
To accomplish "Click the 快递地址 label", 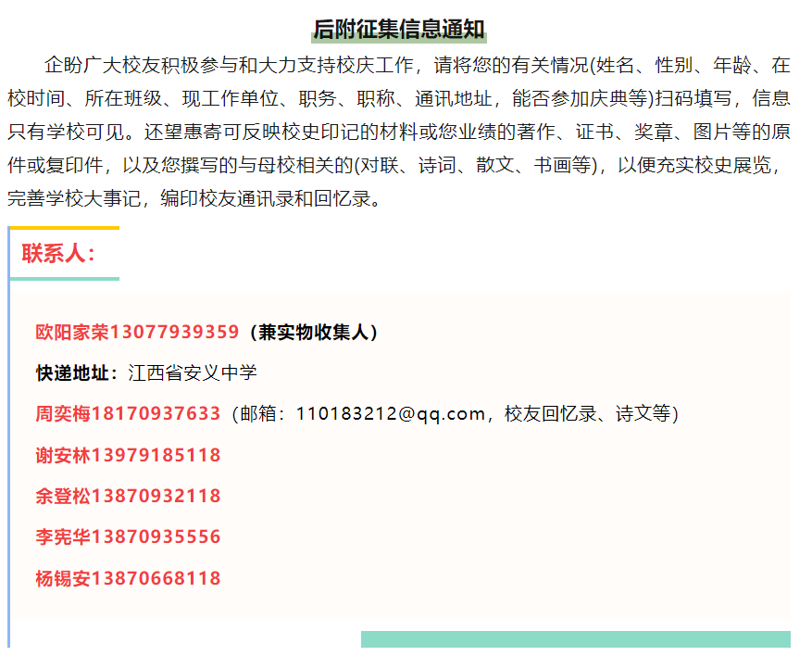I will pyautogui.click(x=77, y=372).
